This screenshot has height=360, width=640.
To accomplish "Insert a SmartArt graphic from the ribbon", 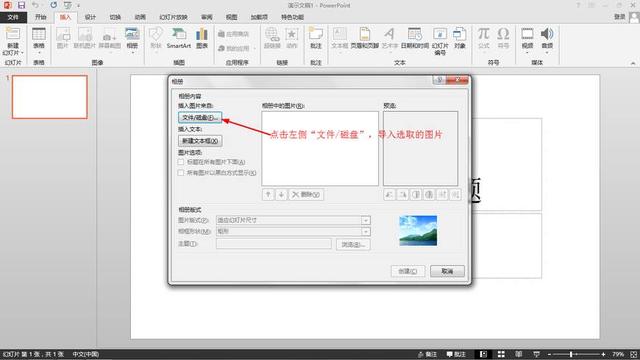I will point(179,38).
